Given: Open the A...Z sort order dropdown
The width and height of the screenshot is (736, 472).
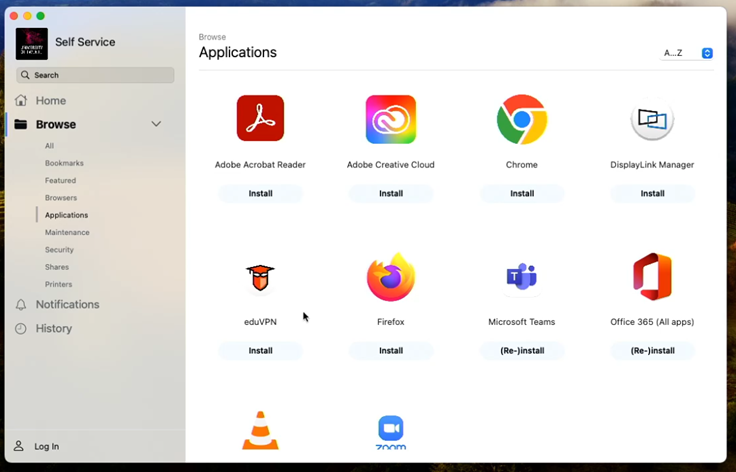Looking at the screenshot, I should [687, 53].
